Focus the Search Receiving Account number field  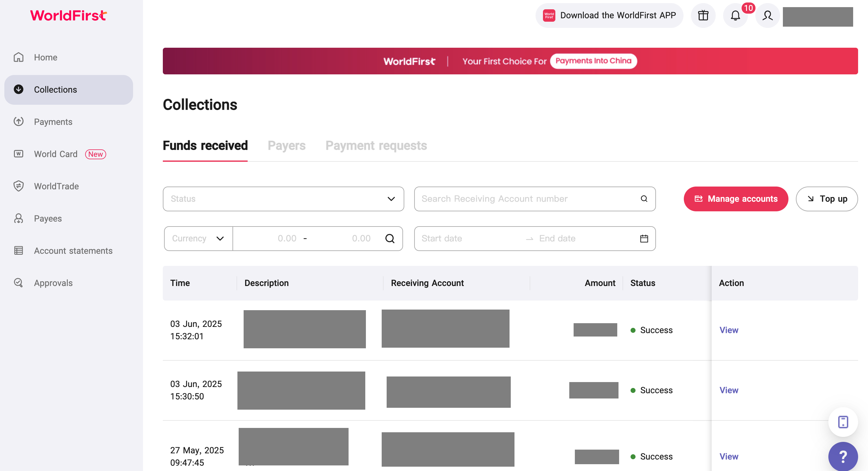click(x=535, y=199)
